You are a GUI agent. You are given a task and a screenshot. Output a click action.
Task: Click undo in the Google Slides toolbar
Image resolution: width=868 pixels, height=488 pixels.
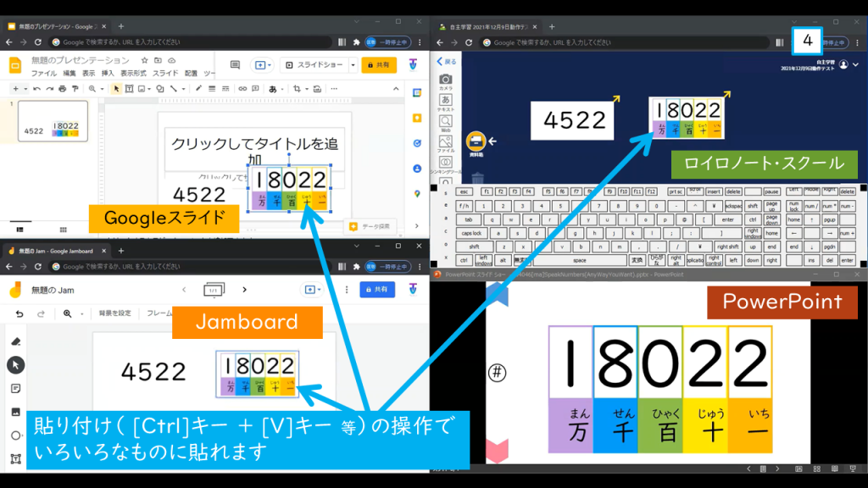(36, 88)
